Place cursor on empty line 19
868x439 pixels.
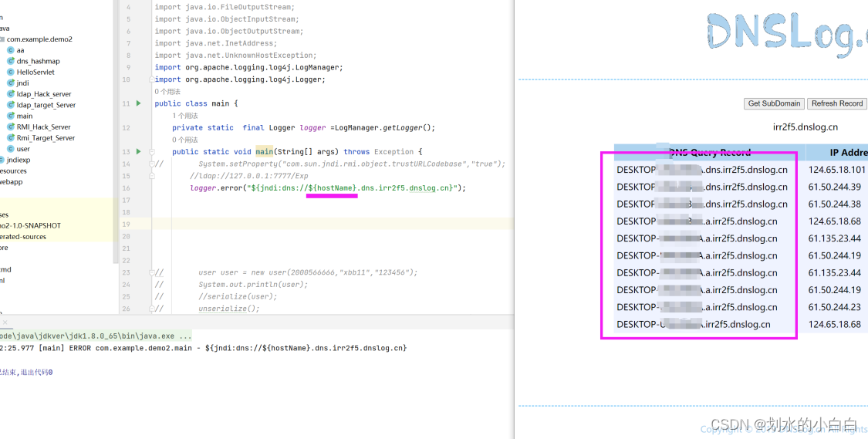point(332,224)
